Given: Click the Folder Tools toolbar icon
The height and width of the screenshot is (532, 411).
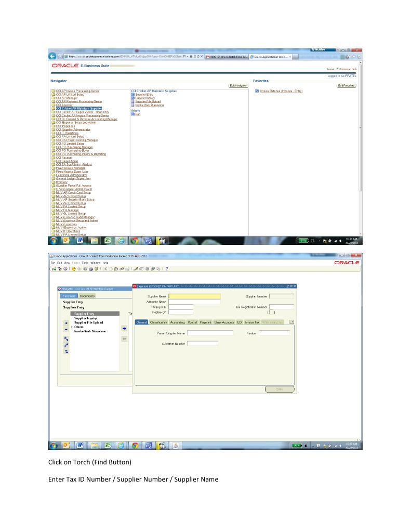Looking at the screenshot, I should click(158, 269).
